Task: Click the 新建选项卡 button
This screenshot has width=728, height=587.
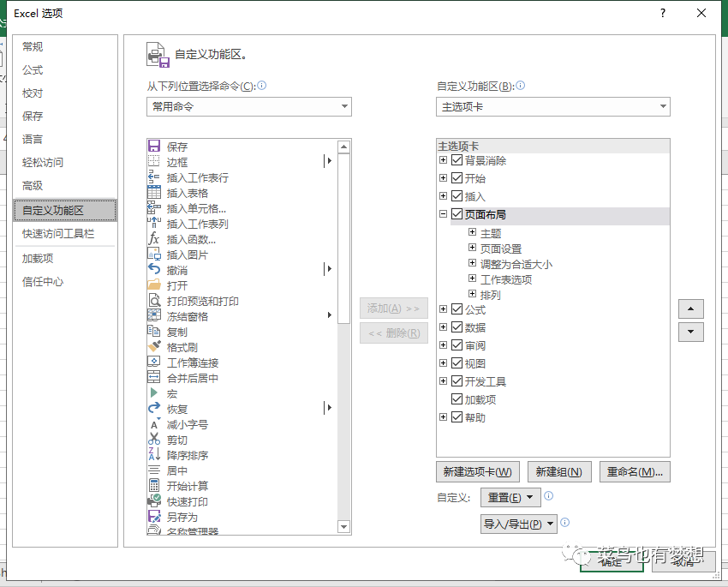Action: (x=478, y=472)
